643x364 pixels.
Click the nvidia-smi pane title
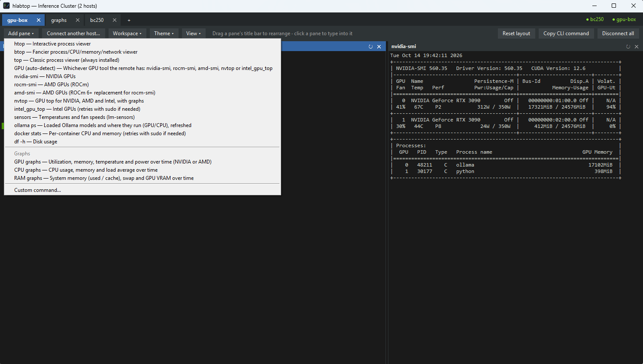403,46
